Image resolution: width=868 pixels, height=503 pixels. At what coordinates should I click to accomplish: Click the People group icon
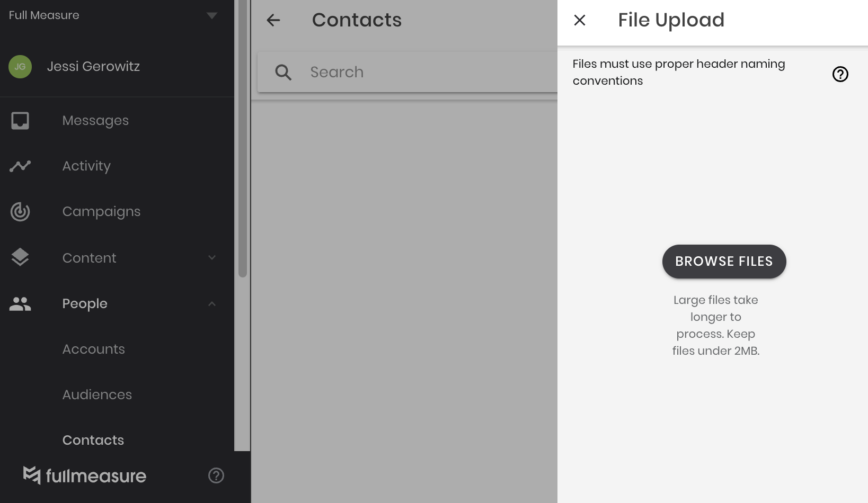point(20,303)
